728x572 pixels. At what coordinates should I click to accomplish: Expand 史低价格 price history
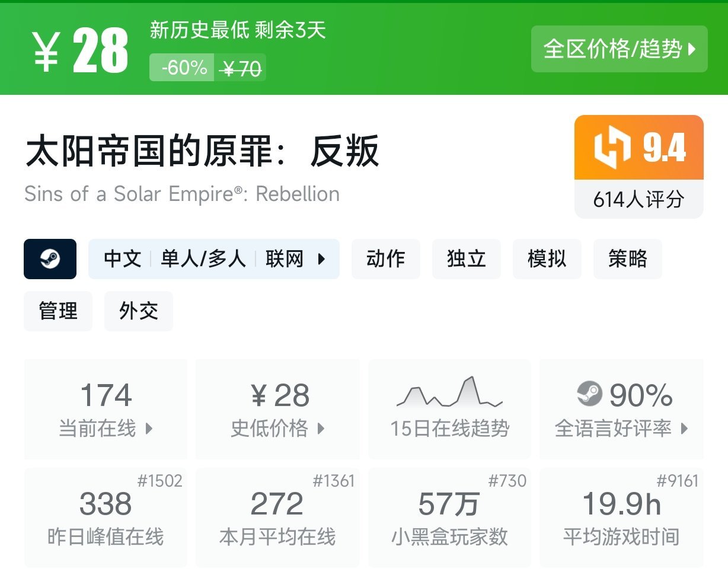tap(277, 409)
